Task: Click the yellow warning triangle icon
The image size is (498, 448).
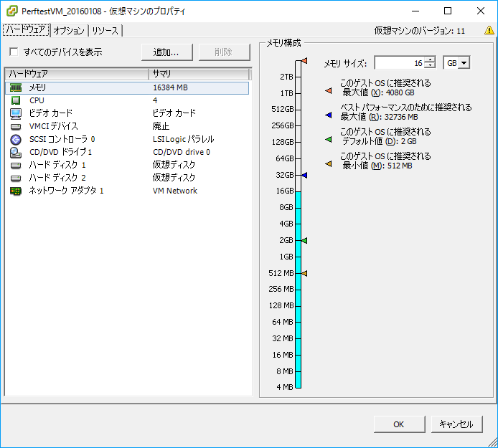Action: (x=489, y=30)
